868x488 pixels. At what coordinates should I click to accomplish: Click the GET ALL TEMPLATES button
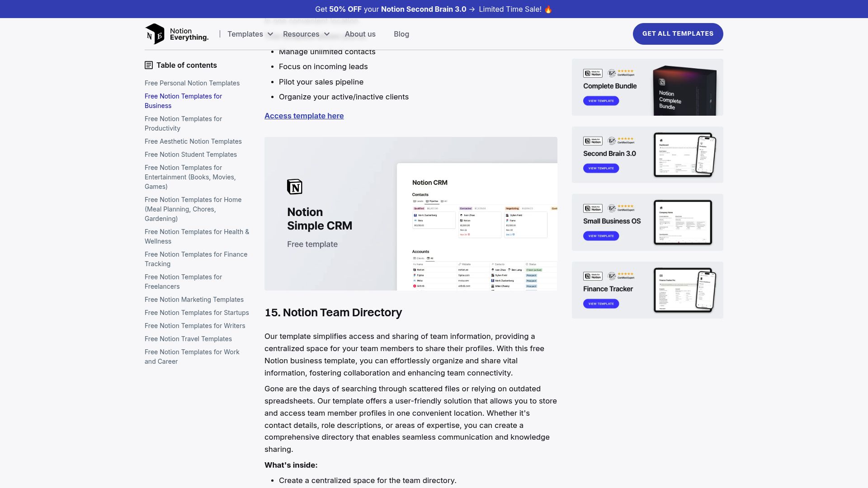(678, 34)
